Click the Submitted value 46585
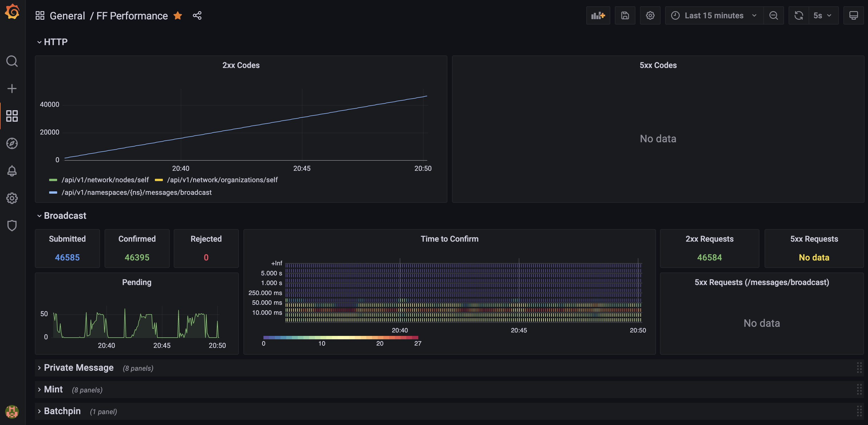The image size is (868, 425). tap(67, 258)
